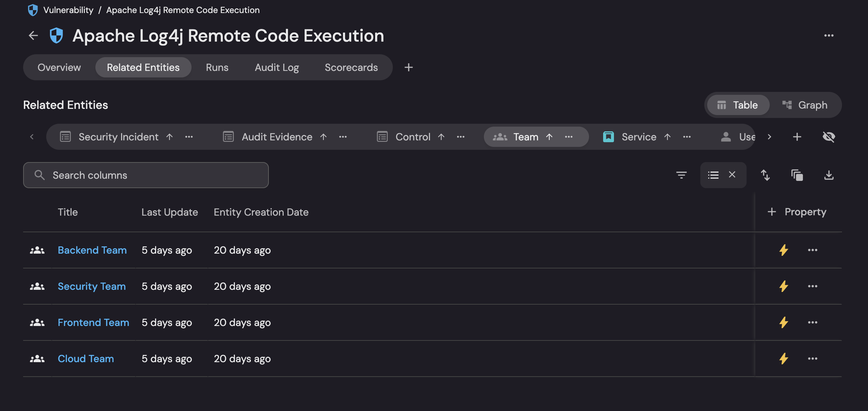The height and width of the screenshot is (411, 868).
Task: Click the download/export table icon
Action: (x=829, y=175)
